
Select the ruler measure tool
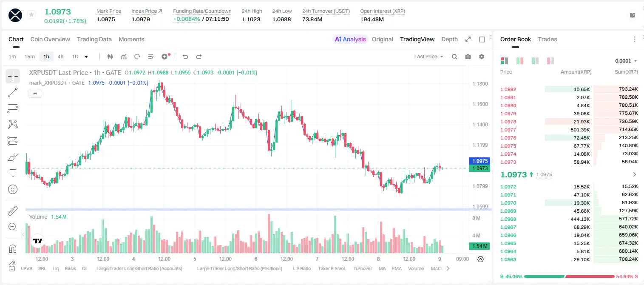(x=13, y=211)
